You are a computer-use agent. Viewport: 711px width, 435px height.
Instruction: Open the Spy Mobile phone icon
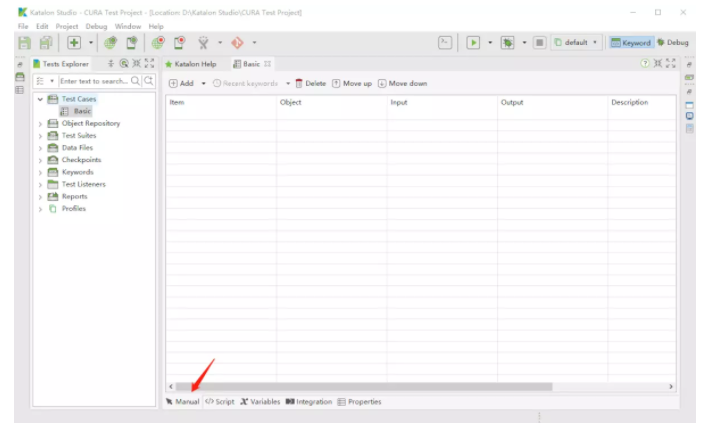[x=131, y=43]
